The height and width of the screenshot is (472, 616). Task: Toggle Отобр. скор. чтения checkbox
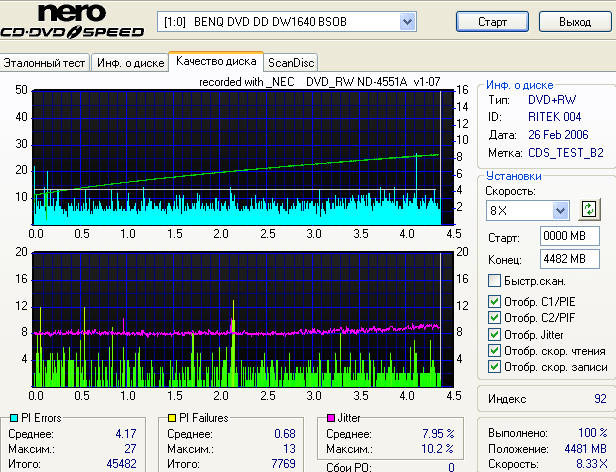494,351
